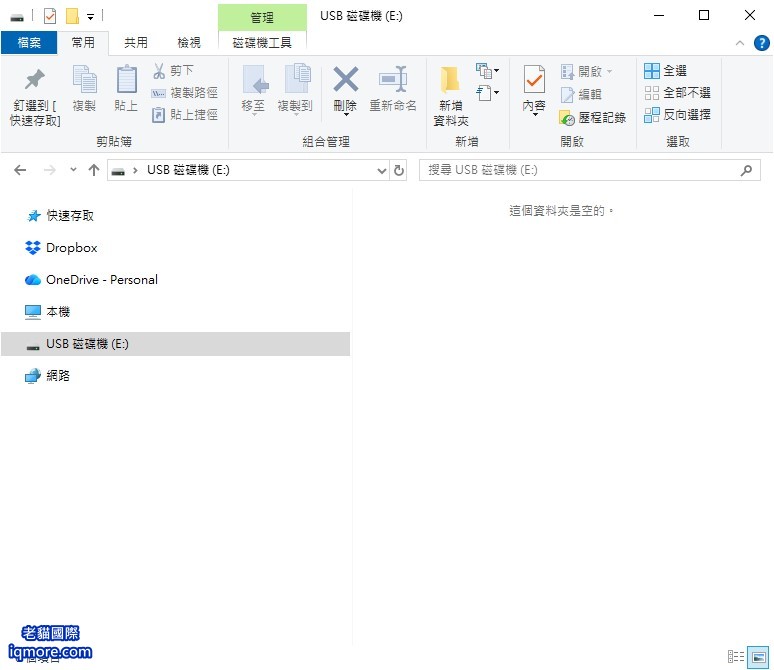Screen dimensions: 774x670
Task: Click the Rename (重新命名) icon
Action: coord(393,79)
